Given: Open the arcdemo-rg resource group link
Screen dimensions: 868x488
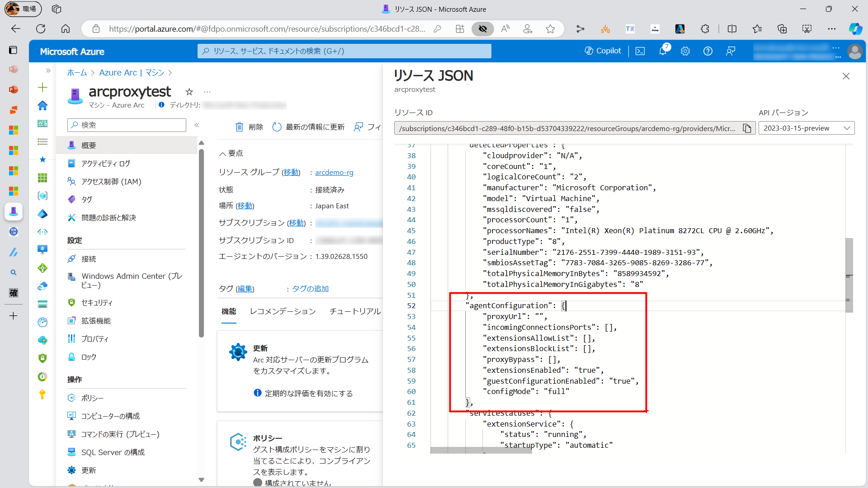Looking at the screenshot, I should pos(334,172).
